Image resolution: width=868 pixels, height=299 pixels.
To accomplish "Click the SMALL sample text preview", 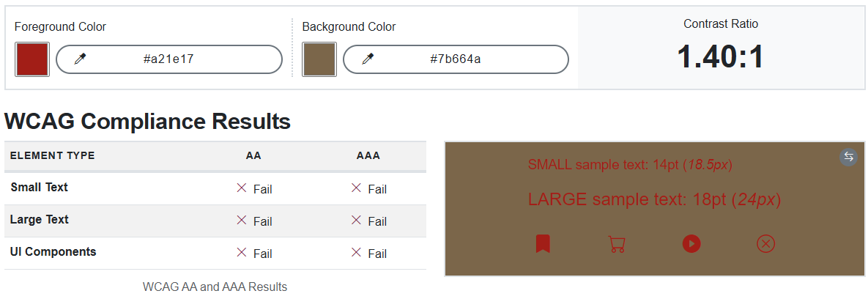I will pyautogui.click(x=630, y=165).
